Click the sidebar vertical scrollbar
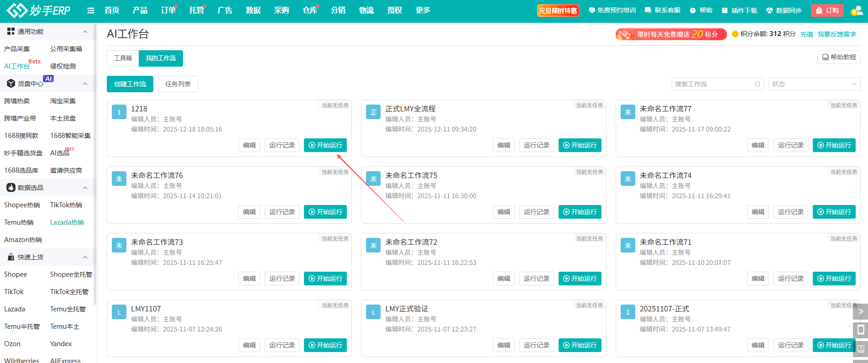This screenshot has height=363, width=868. click(x=94, y=164)
